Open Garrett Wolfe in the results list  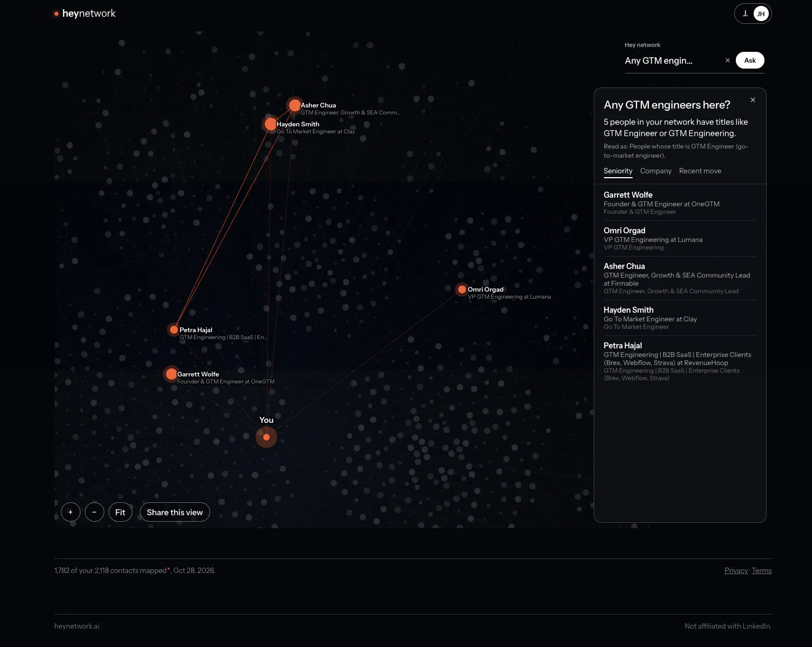pyautogui.click(x=680, y=203)
